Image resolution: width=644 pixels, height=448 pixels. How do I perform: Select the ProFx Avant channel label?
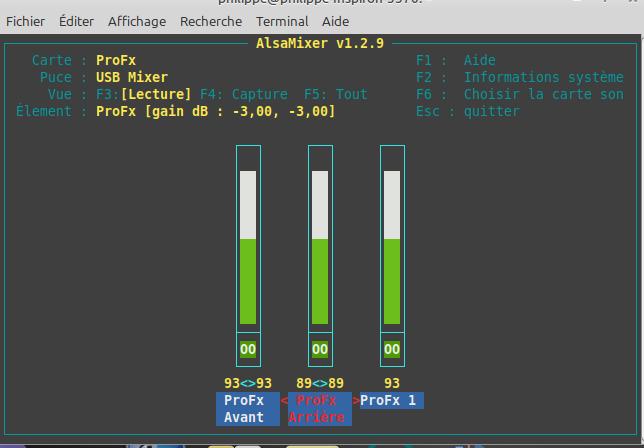pyautogui.click(x=248, y=409)
